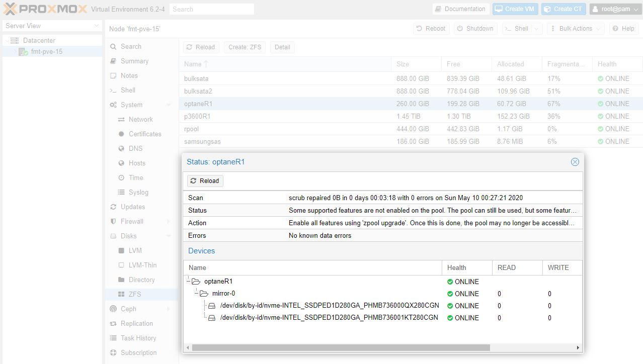Open the Bulk Actions dropdown
This screenshot has height=364, width=643.
[x=576, y=29]
